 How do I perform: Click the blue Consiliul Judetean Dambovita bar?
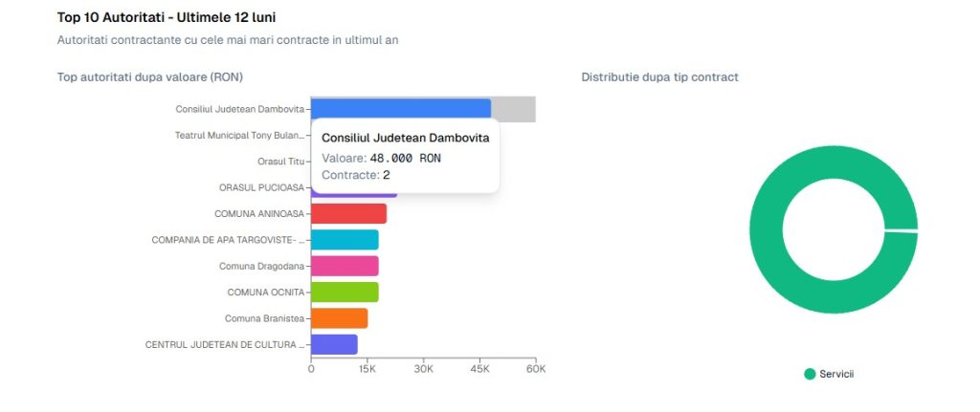401,108
